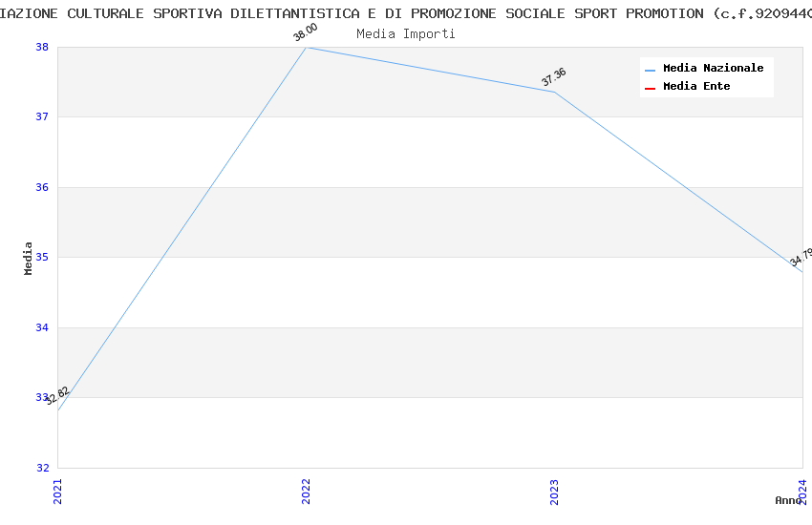Click the Media Importi chart subtitle
812x525 pixels.
pyautogui.click(x=406, y=33)
